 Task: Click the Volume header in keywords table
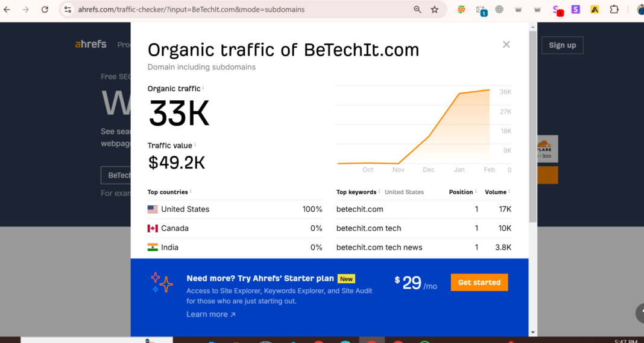[495, 192]
